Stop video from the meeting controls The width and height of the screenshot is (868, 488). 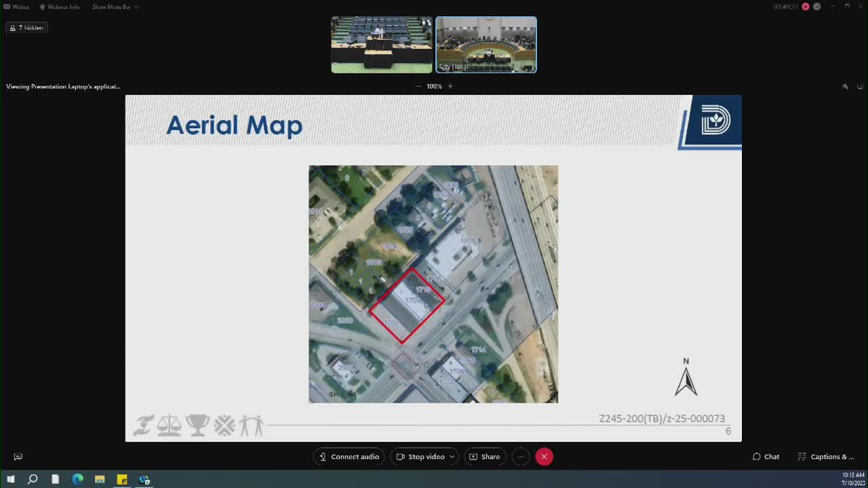click(x=420, y=457)
